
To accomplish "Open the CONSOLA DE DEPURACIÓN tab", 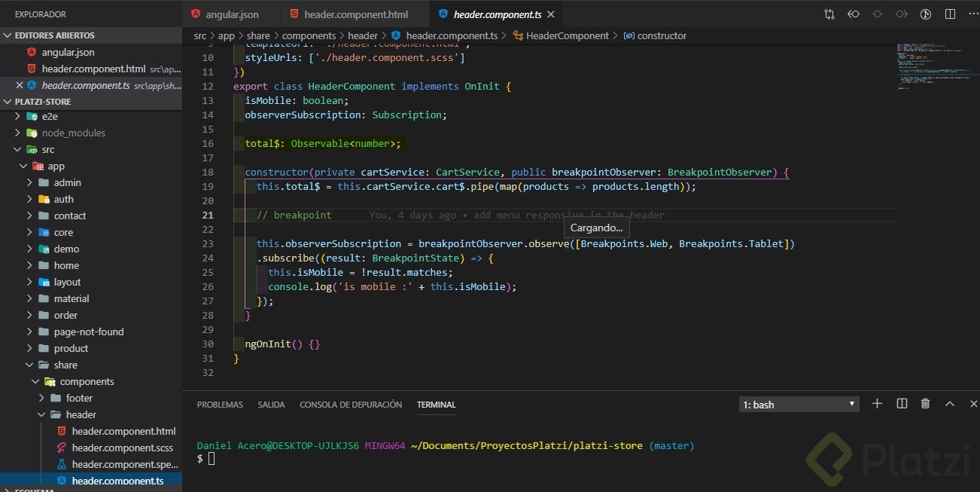I will pos(351,405).
